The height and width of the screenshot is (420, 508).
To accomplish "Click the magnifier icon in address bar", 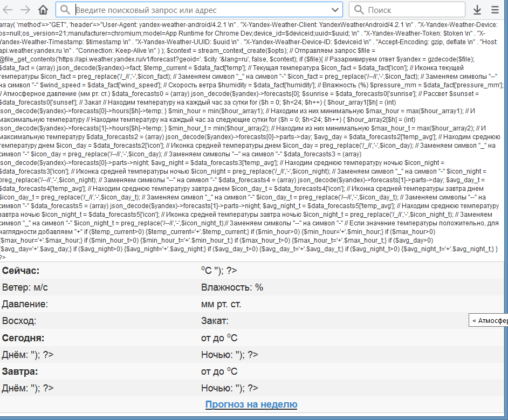I will click(x=65, y=10).
